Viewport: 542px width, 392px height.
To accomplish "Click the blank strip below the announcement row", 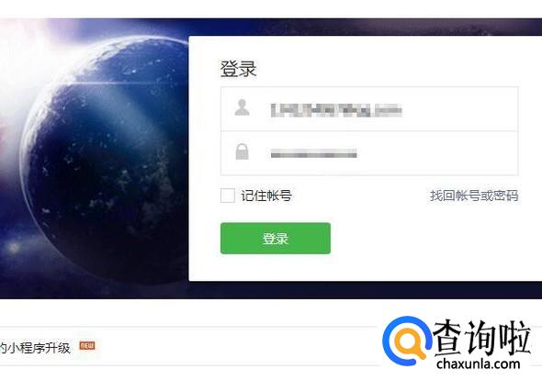I will click(x=190, y=378).
